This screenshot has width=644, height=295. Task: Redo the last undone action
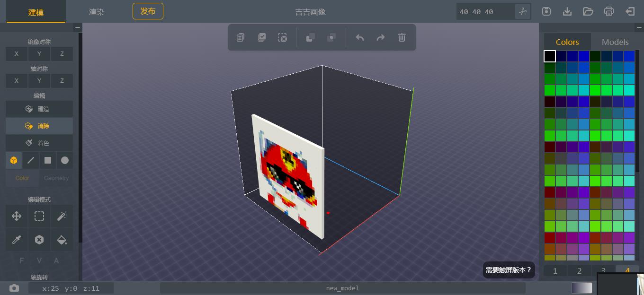(381, 37)
